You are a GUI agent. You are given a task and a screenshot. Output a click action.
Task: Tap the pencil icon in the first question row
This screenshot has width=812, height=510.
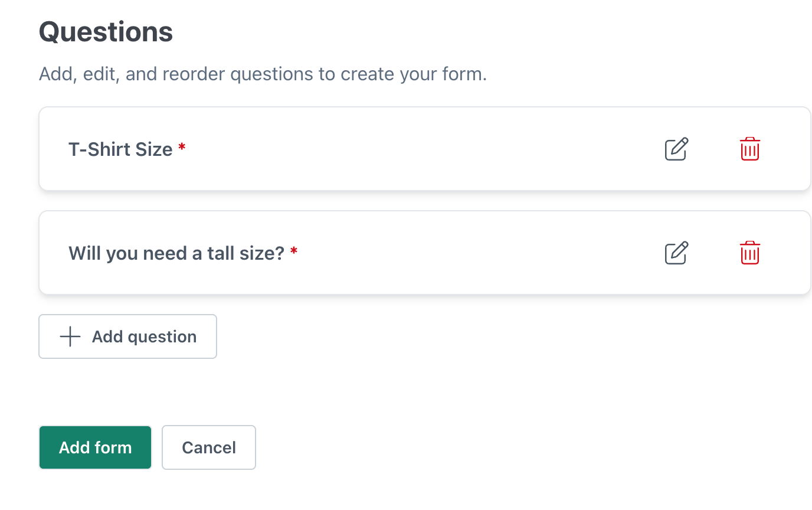click(676, 149)
